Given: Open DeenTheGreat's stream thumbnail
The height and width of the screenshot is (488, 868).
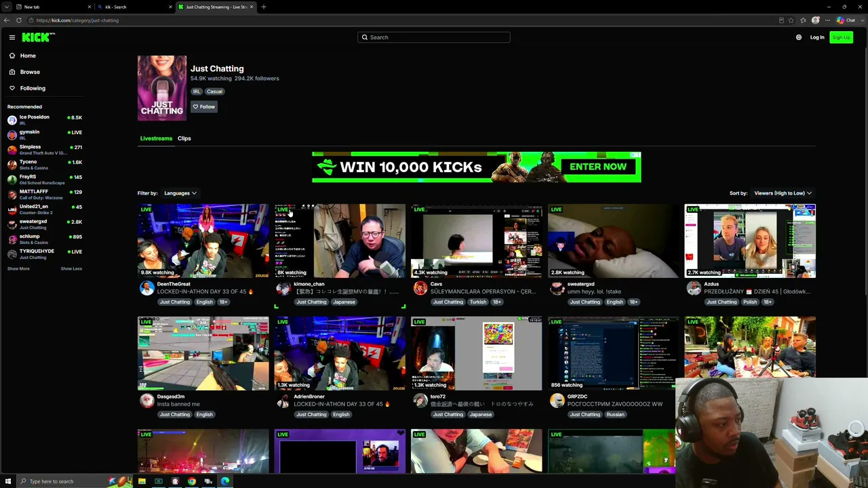Looking at the screenshot, I should pos(203,241).
